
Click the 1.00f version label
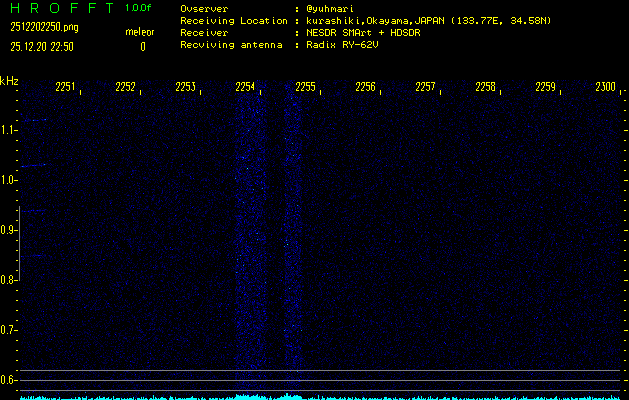pos(140,8)
